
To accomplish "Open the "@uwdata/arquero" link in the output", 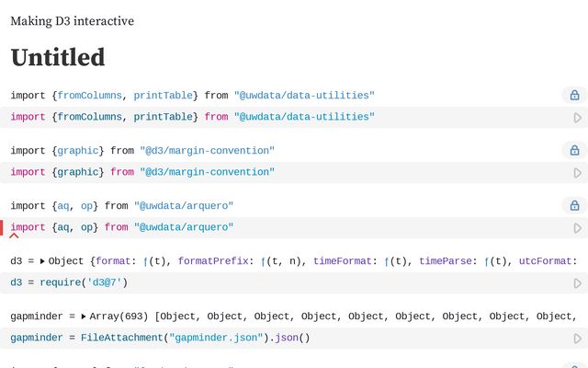I will point(184,206).
